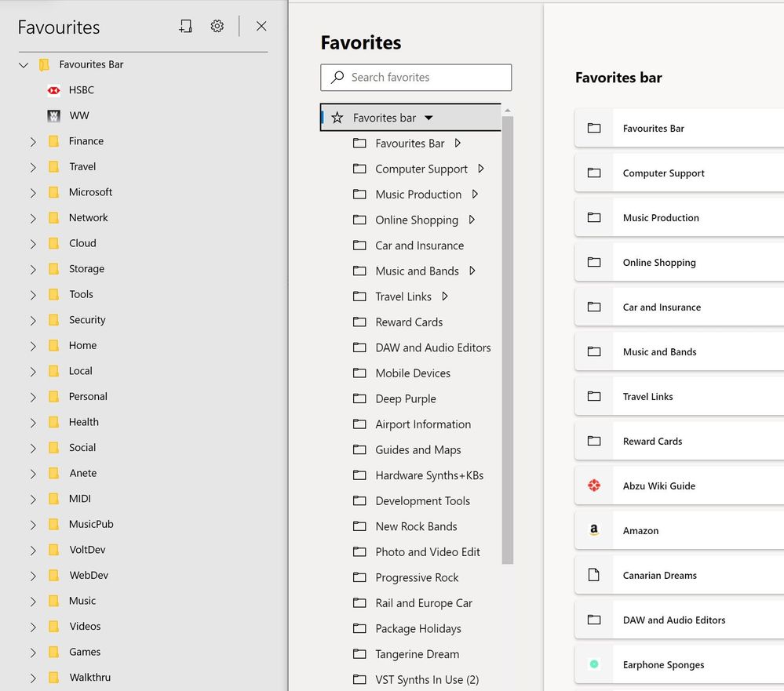Click folder icon of Computer Support card
784x691 pixels.
click(x=594, y=173)
